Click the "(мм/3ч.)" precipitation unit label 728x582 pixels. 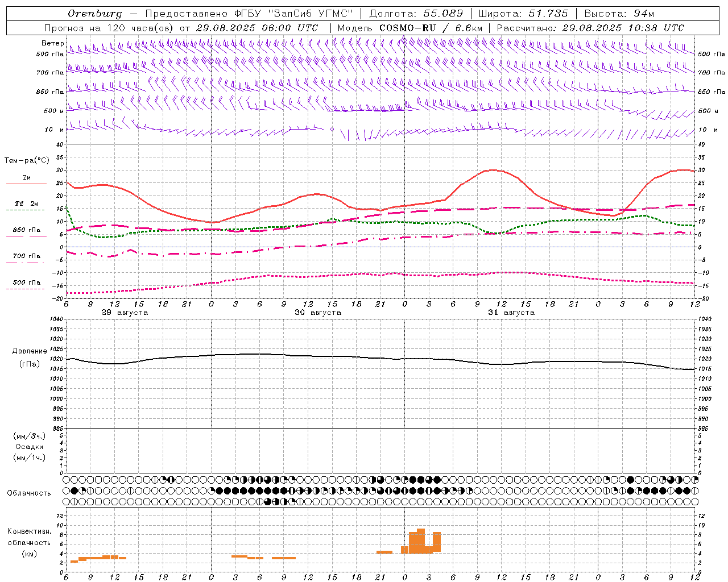click(29, 436)
